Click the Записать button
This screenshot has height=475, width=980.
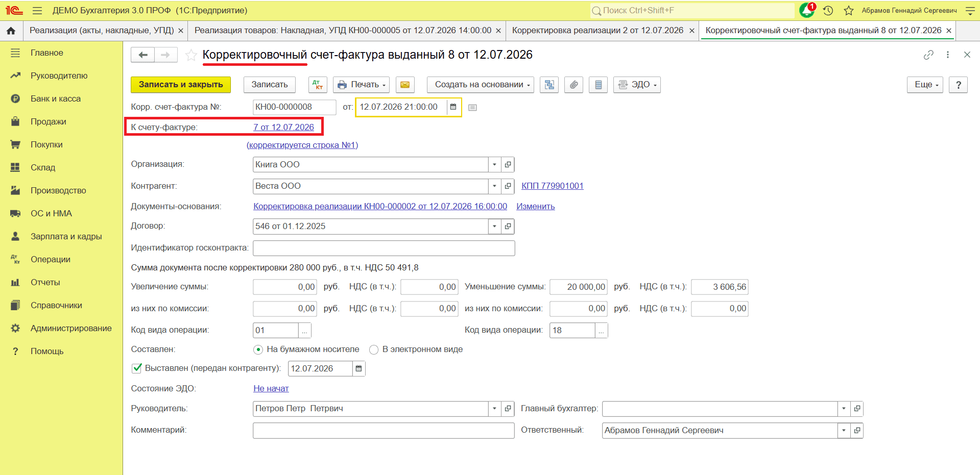click(x=270, y=85)
